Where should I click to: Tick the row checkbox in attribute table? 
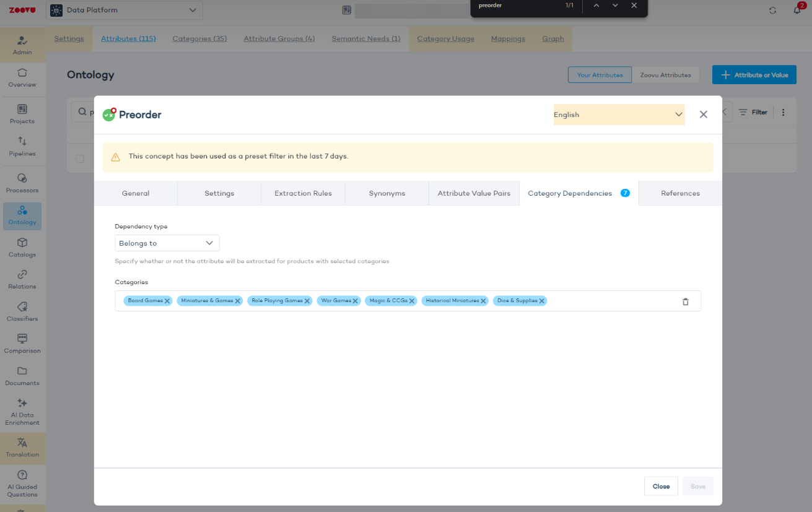point(80,158)
